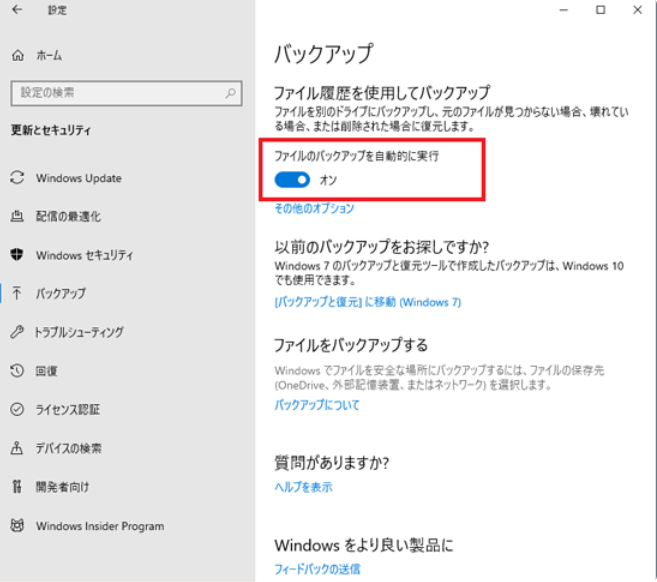Select バックアップ in sidebar
This screenshot has height=582, width=657.
tap(61, 293)
